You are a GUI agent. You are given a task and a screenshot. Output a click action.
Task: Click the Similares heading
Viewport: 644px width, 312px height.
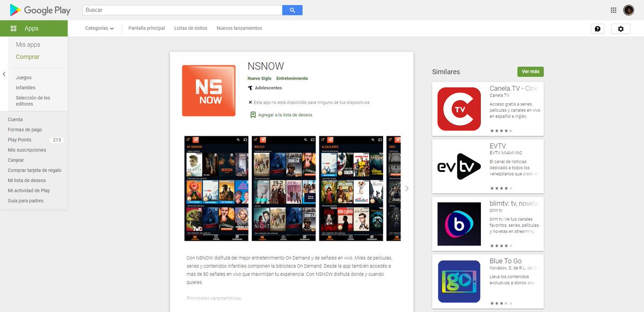click(x=446, y=72)
